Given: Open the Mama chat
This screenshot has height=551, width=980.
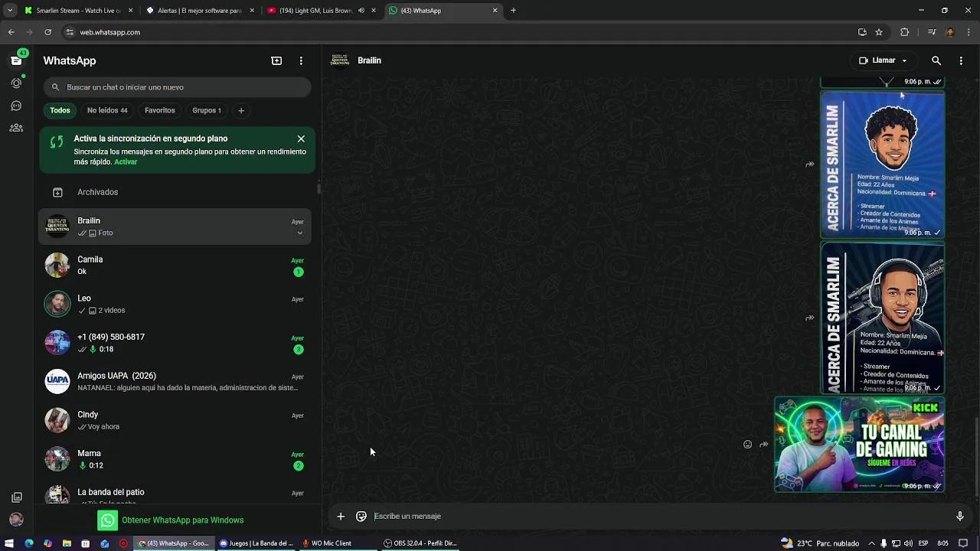Looking at the screenshot, I should click(175, 459).
